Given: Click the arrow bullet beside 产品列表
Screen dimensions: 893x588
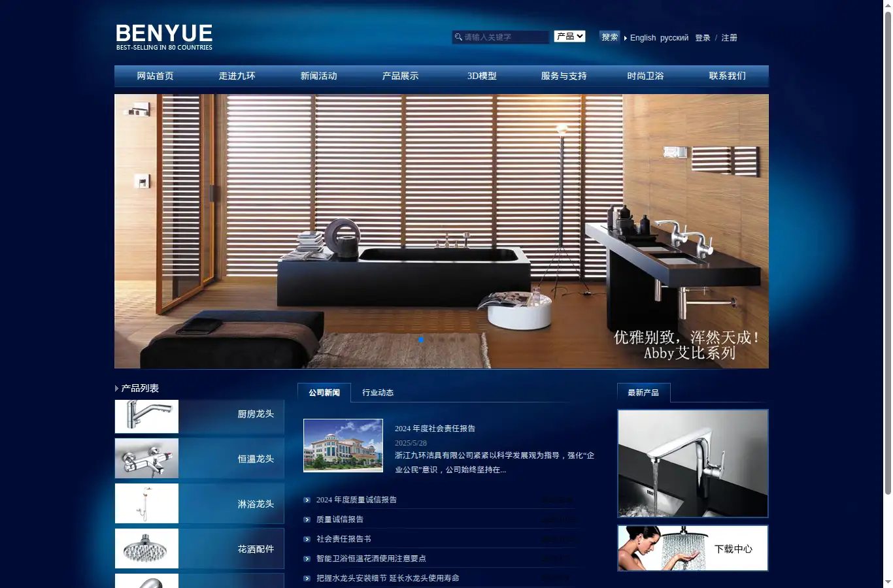Looking at the screenshot, I should point(117,388).
